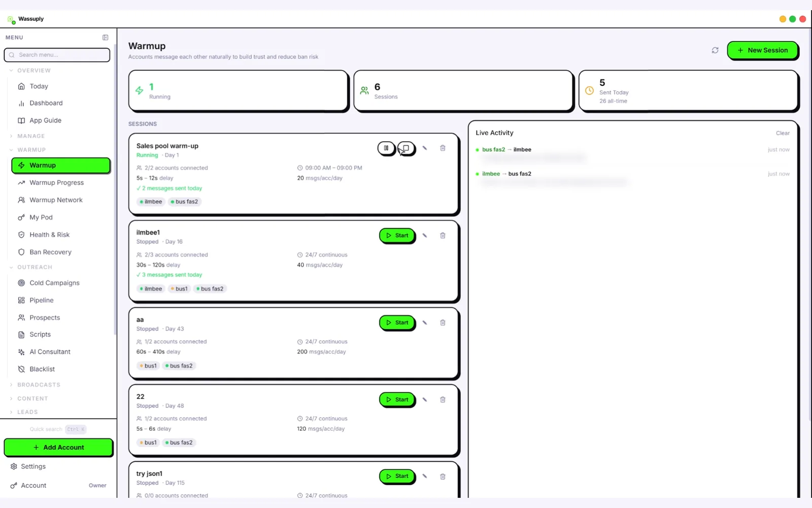Viewport: 812px width, 508px height.
Task: Stop the Sales pool warm-up session
Action: click(406, 148)
